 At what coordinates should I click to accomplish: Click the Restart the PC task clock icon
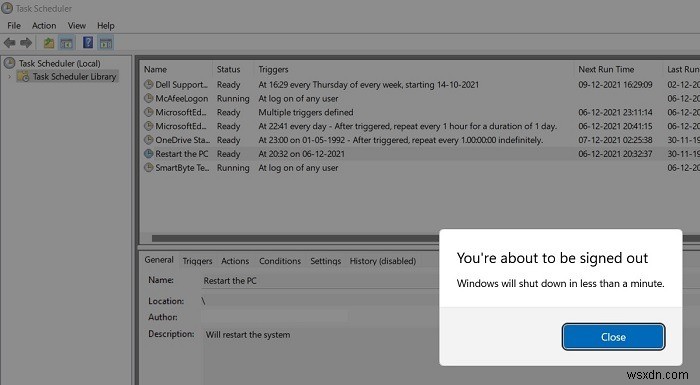point(149,154)
